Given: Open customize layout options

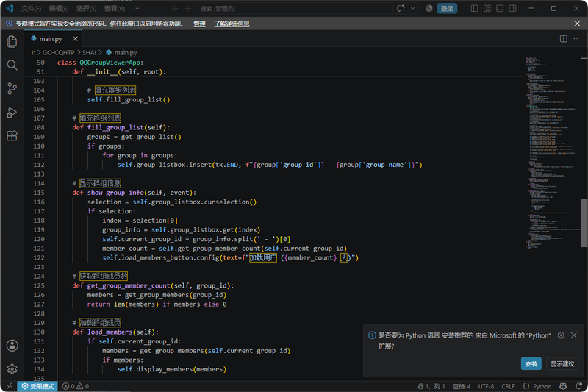Looking at the screenshot, I should click(487, 8).
